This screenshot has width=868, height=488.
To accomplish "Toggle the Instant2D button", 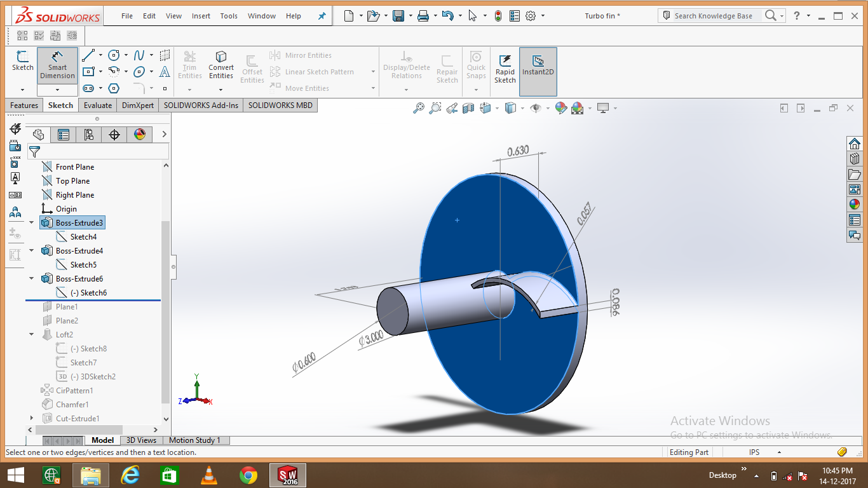I will tap(538, 65).
